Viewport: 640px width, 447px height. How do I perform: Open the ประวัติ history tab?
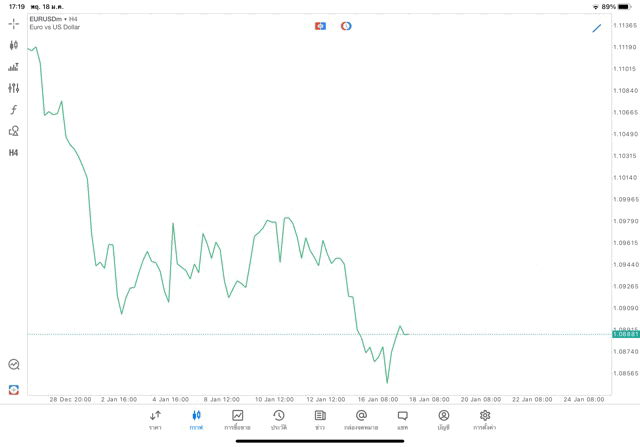click(x=279, y=420)
